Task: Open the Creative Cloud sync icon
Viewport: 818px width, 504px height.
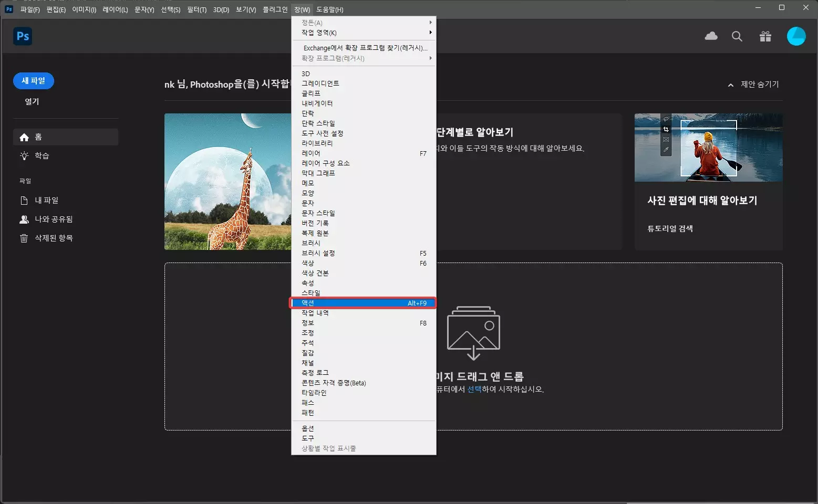Action: (x=711, y=36)
